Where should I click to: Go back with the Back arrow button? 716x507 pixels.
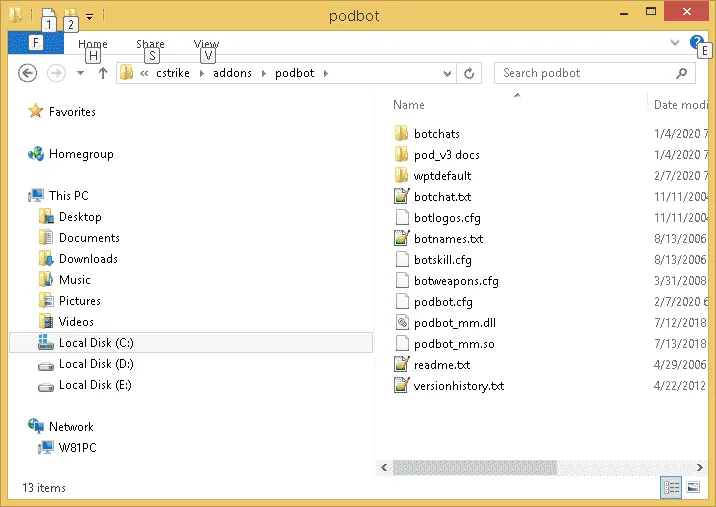click(x=27, y=73)
